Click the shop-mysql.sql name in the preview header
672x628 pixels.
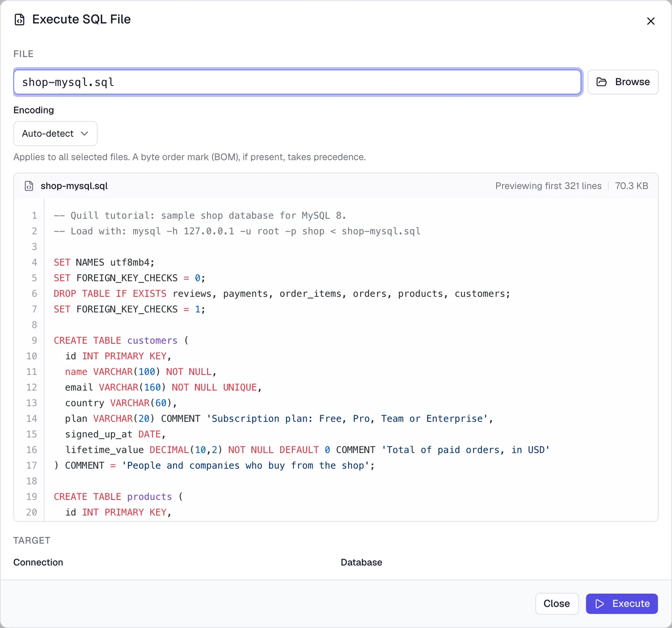pyautogui.click(x=74, y=186)
